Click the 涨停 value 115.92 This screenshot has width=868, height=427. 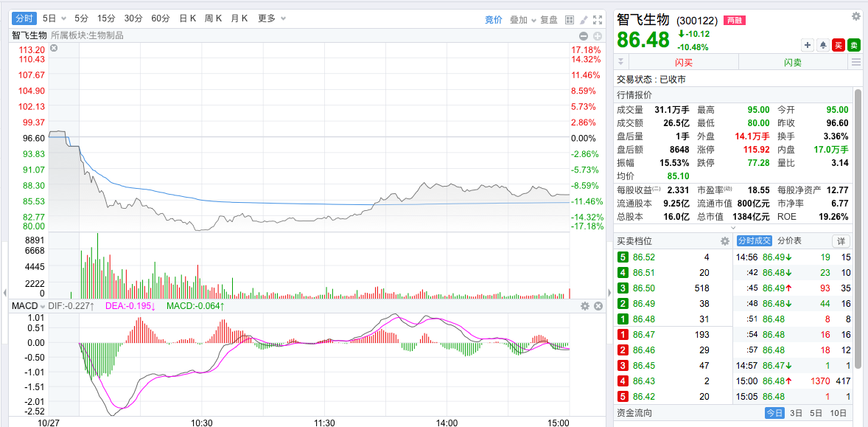757,150
